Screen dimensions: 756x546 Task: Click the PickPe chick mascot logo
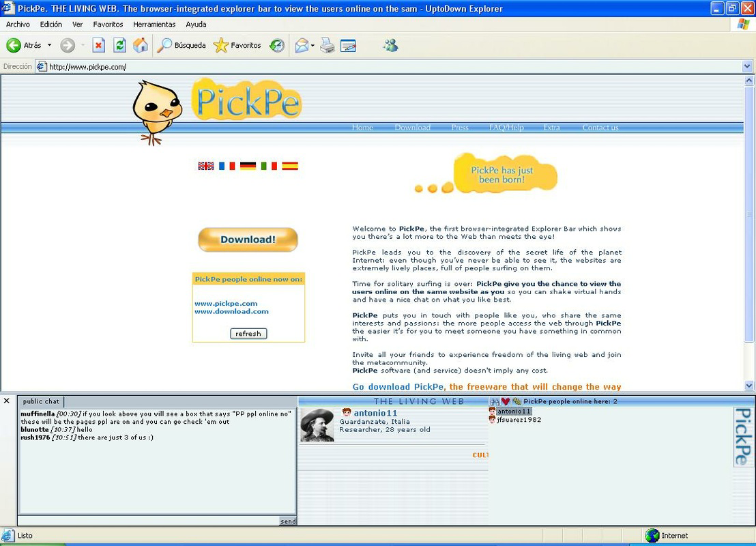coord(157,113)
